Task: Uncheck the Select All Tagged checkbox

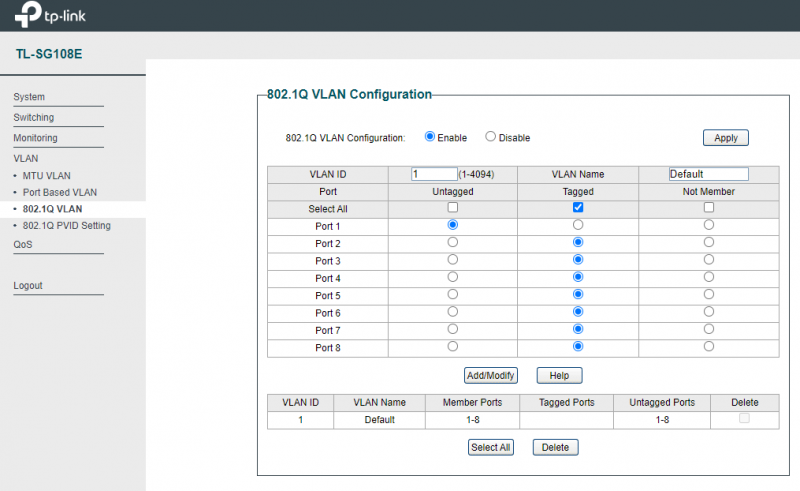Action: (578, 208)
